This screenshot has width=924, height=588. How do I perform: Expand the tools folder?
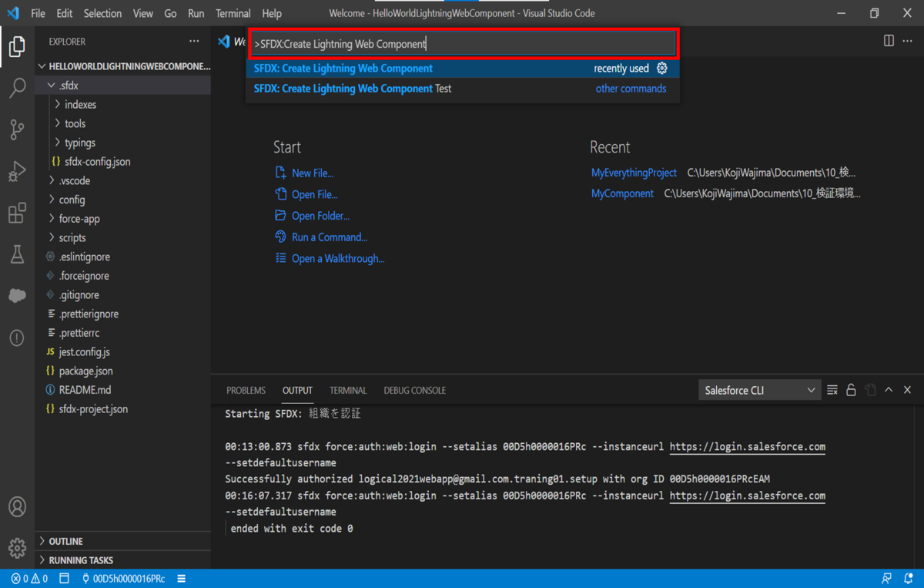(123, 123)
